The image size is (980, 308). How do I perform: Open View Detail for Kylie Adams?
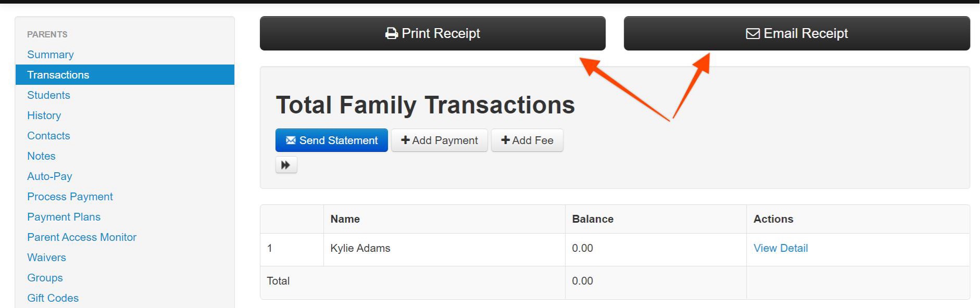tap(781, 248)
